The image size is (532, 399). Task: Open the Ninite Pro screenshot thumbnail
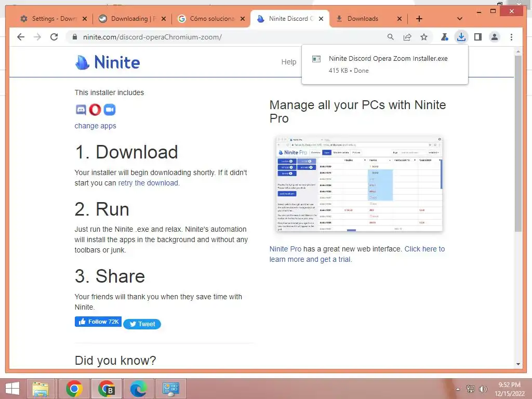pyautogui.click(x=360, y=183)
